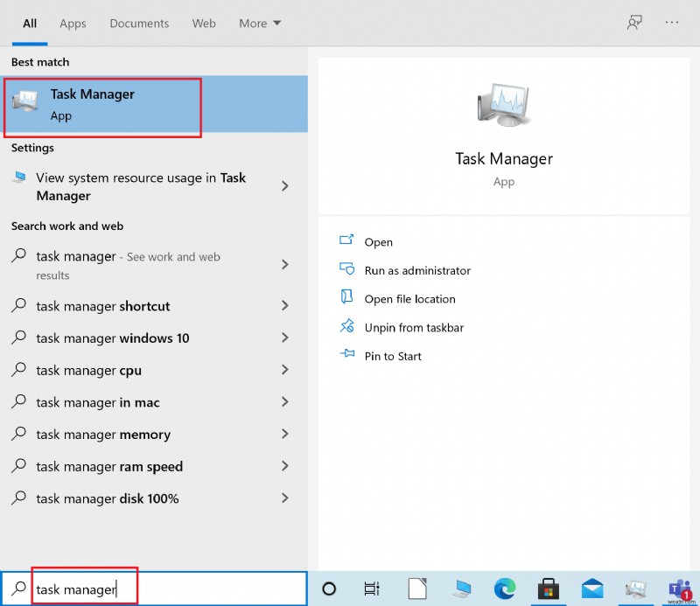Select 'Pin to Start' option
Screen dimensions: 700x606
click(392, 356)
